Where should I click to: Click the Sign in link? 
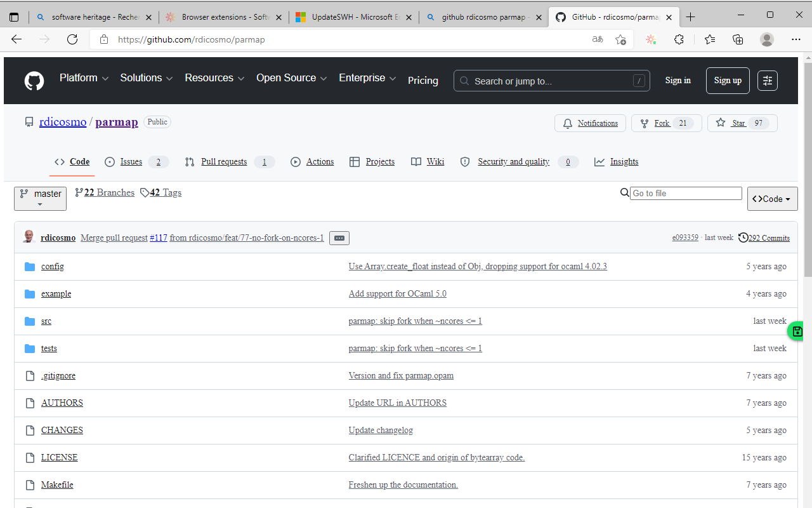[x=678, y=81]
